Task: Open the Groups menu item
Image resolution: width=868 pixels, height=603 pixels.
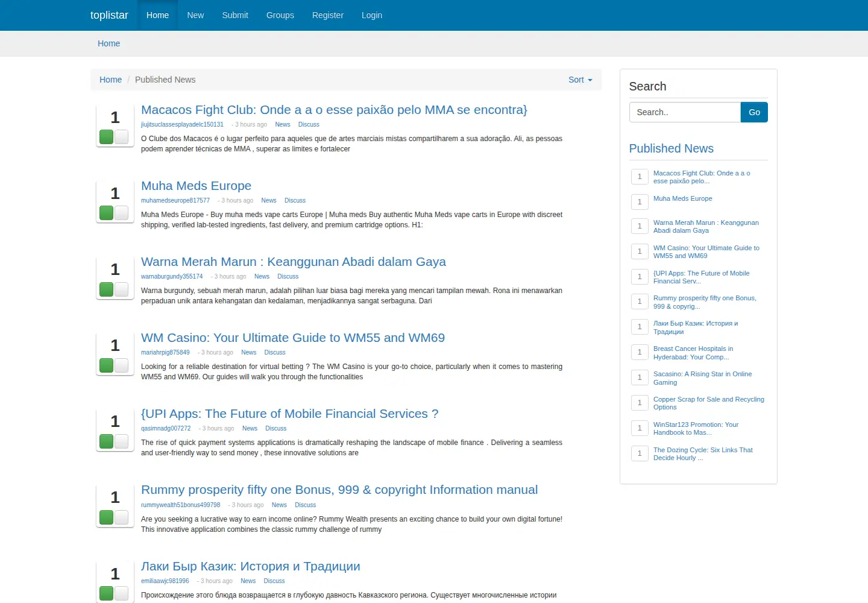Action: click(280, 15)
